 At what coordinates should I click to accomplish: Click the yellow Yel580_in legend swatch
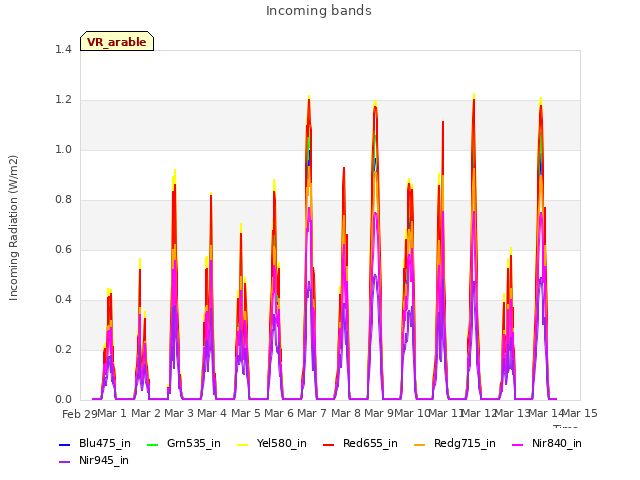pos(243,444)
